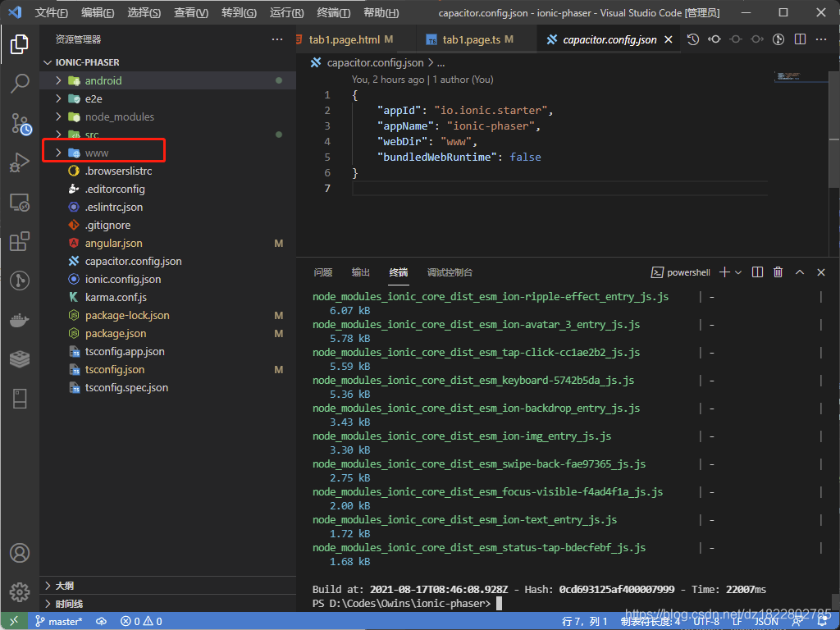Open the Source Control view
This screenshot has width=840, height=630.
click(x=20, y=123)
